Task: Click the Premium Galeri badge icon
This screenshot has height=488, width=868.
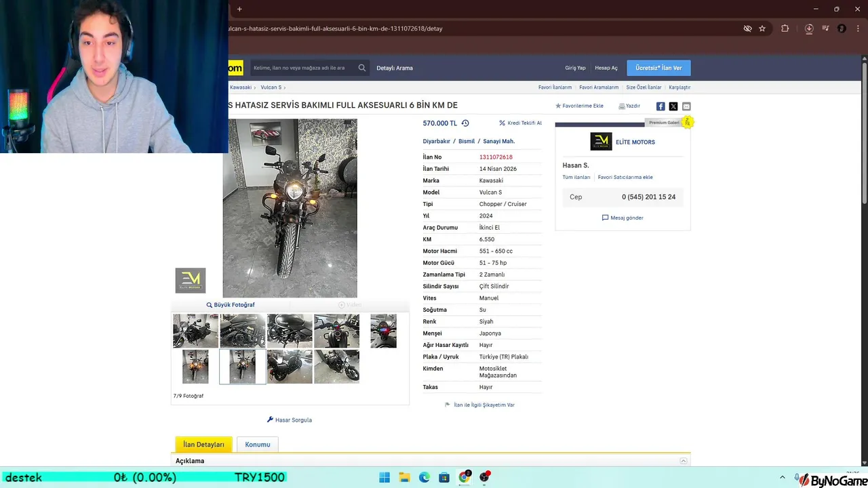Action: pyautogui.click(x=687, y=122)
